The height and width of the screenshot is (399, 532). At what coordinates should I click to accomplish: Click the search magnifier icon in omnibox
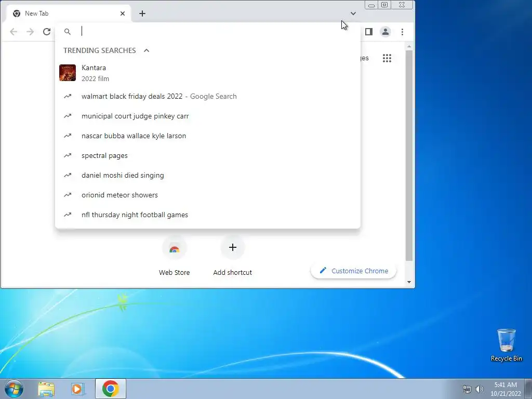click(68, 32)
